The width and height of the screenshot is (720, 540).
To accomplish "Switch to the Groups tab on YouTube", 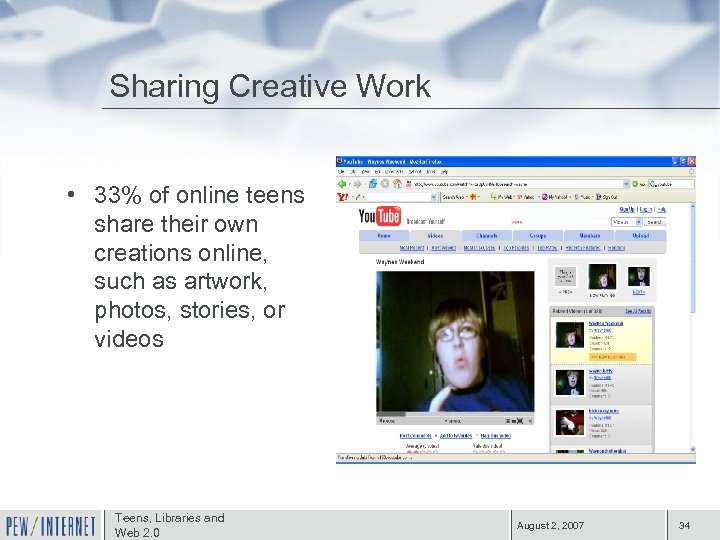I will pos(538,236).
